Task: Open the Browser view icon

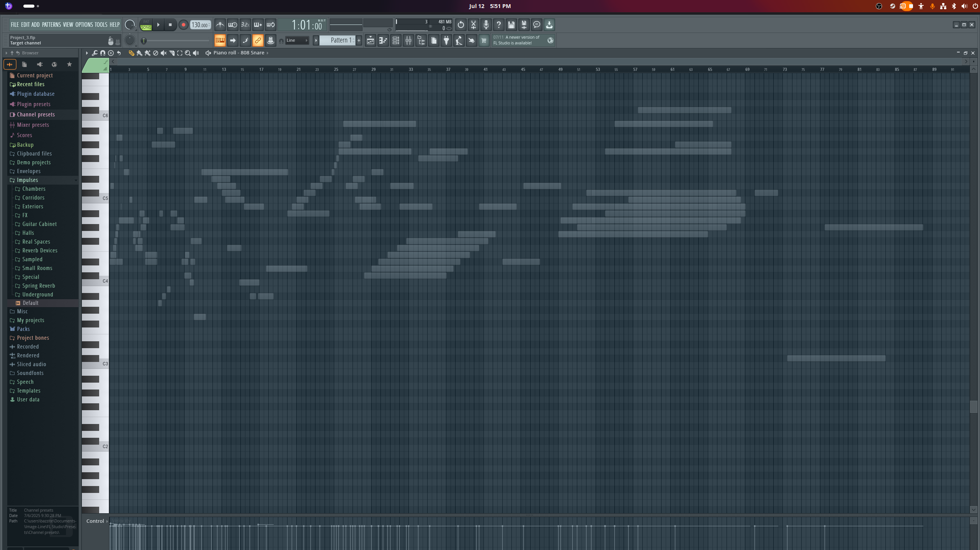Action: click(421, 41)
